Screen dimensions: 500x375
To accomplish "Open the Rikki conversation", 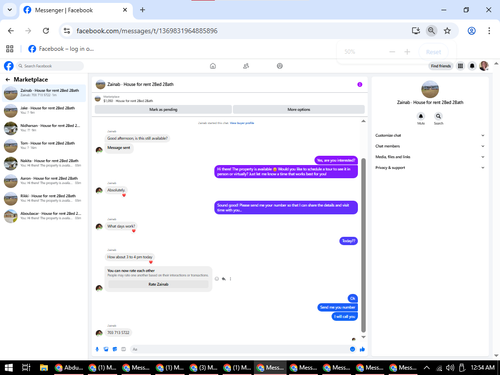I will click(x=44, y=198).
